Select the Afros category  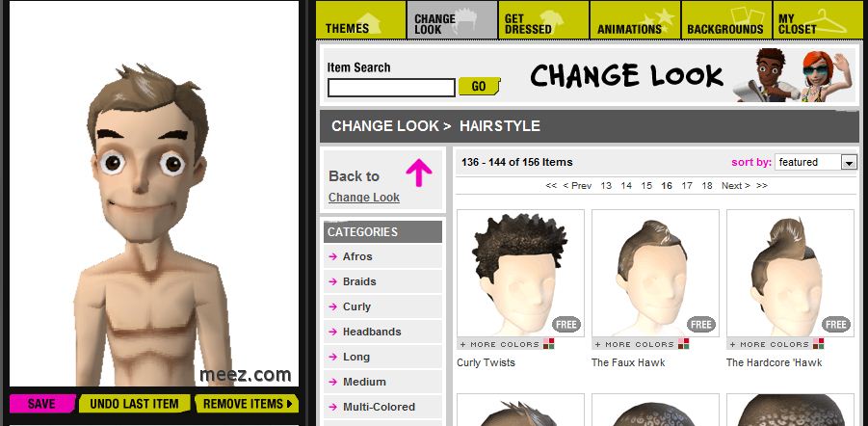(x=357, y=256)
